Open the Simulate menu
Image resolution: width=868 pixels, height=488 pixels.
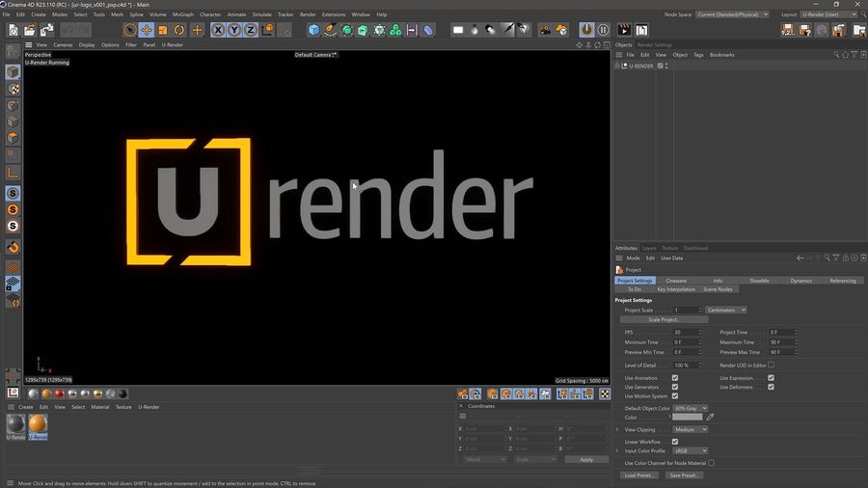pyautogui.click(x=261, y=14)
